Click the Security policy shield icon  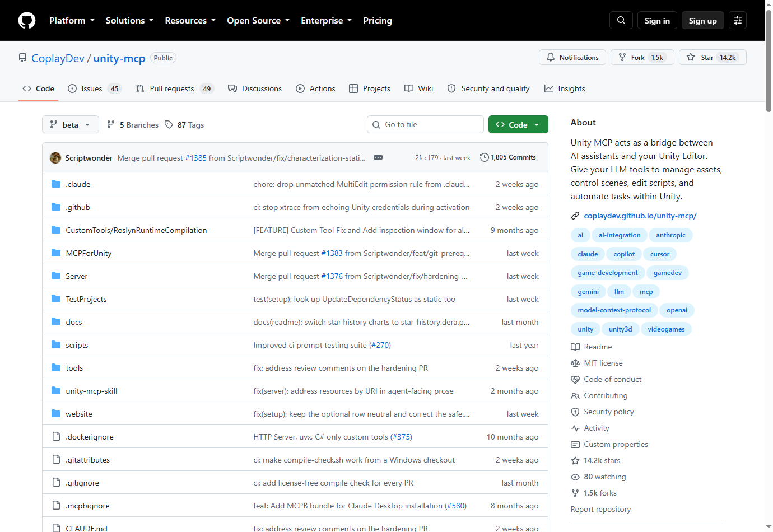[575, 412]
